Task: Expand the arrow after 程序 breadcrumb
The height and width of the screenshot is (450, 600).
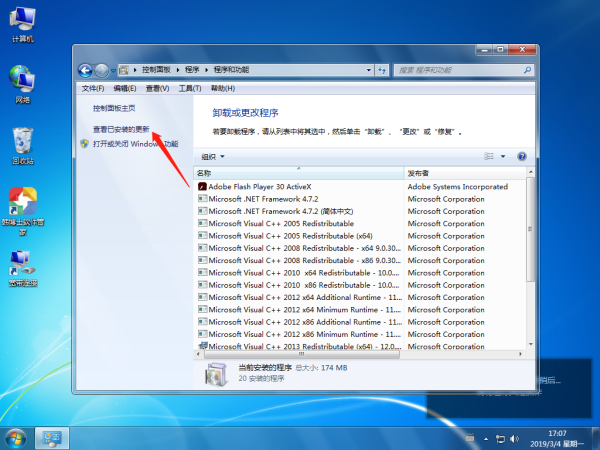Action: (207, 70)
